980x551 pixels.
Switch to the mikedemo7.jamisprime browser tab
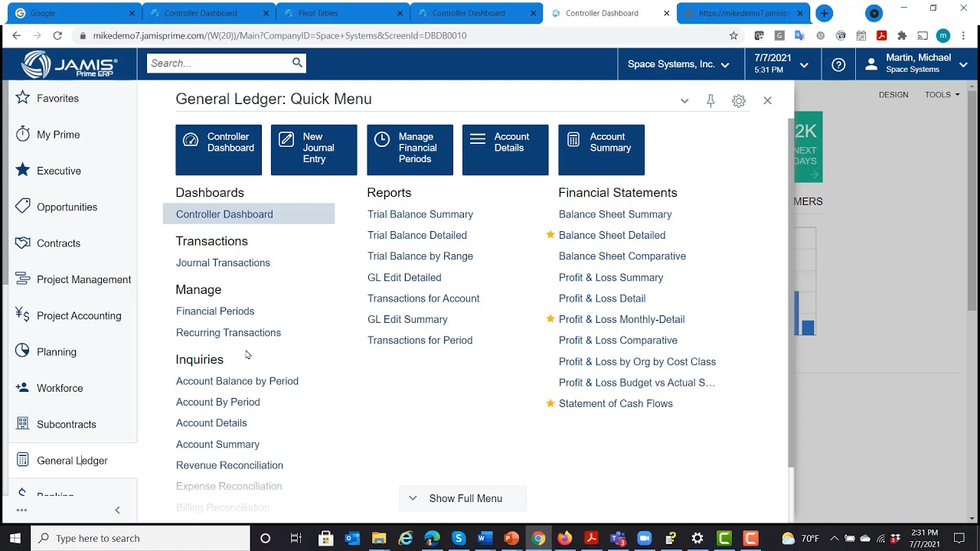[743, 13]
